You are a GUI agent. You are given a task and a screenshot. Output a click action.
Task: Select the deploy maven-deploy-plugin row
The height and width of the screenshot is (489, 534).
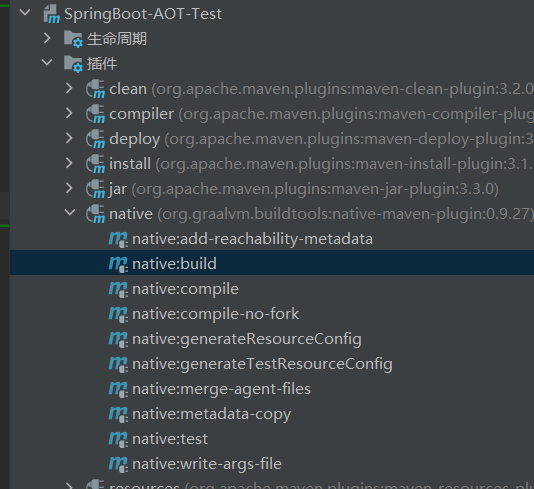272,139
